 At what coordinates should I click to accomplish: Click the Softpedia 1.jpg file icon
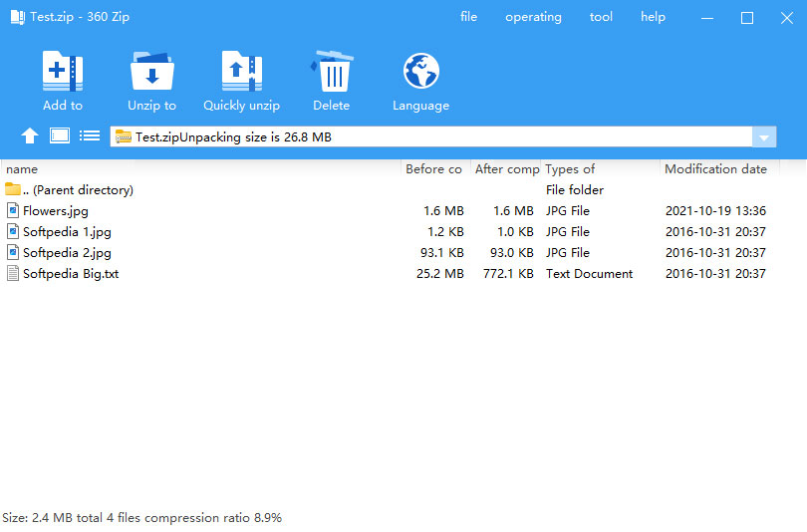[13, 231]
